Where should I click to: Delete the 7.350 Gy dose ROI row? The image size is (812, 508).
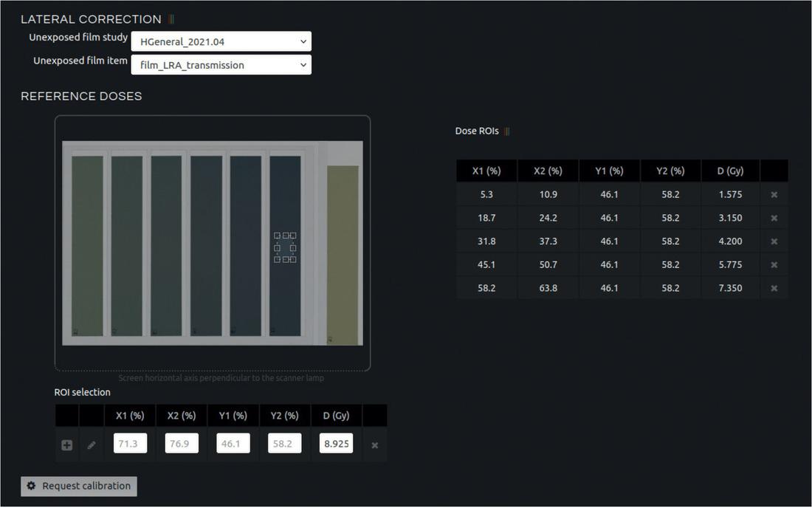774,288
